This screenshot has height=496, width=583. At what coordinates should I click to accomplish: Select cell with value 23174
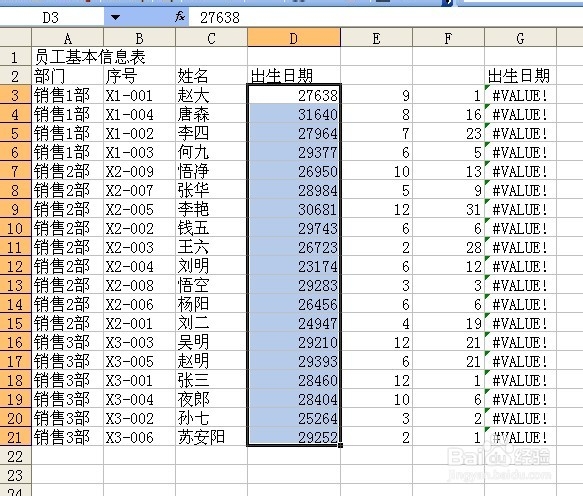coord(294,266)
